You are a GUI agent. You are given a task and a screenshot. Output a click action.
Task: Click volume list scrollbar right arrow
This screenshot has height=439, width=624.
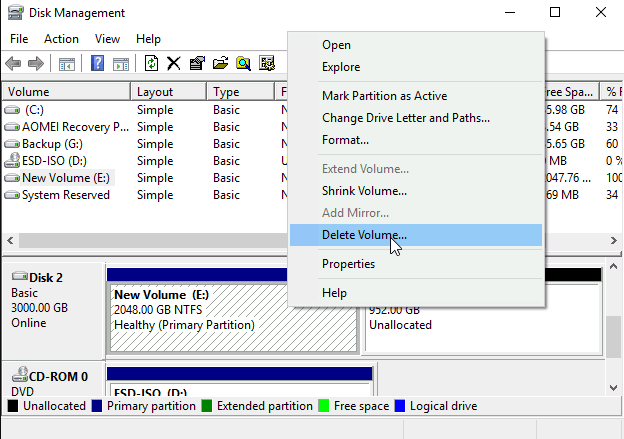pyautogui.click(x=613, y=240)
